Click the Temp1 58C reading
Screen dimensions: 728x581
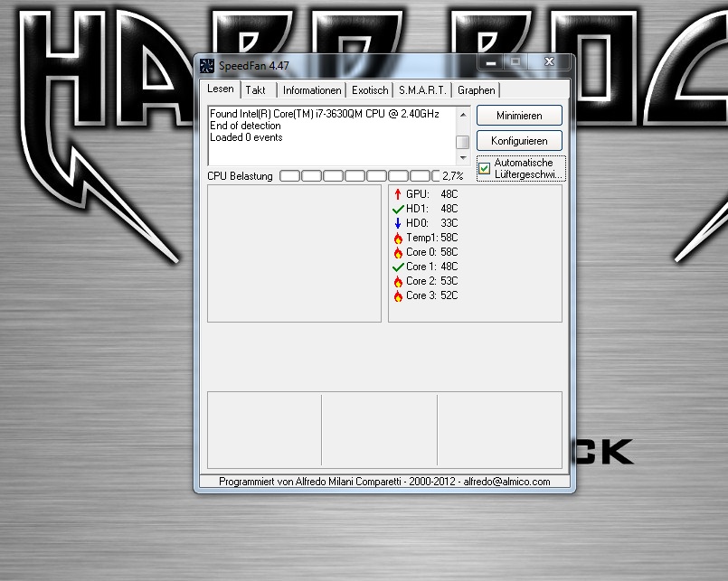(431, 238)
